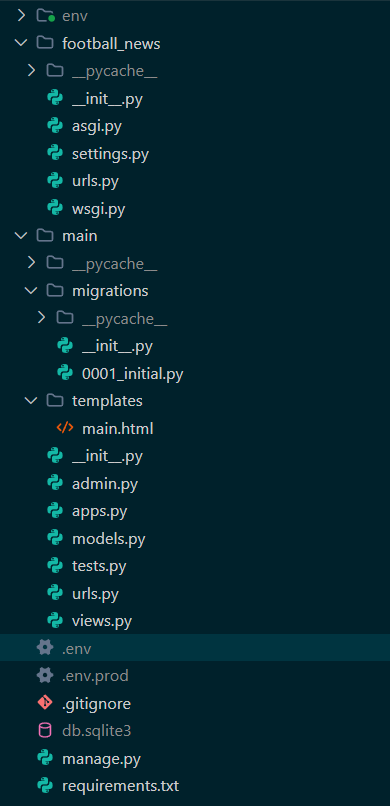Click __pycache__ folder icon under football_news
This screenshot has width=390, height=806.
[x=55, y=70]
